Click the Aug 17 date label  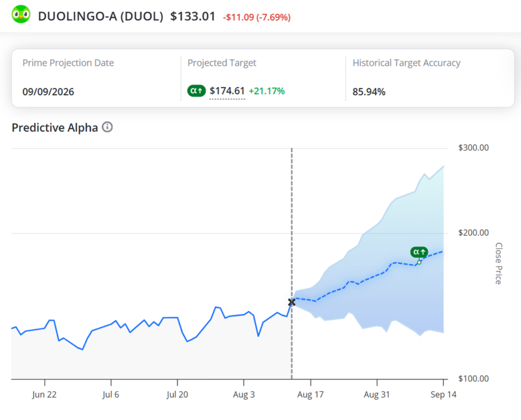(x=310, y=395)
